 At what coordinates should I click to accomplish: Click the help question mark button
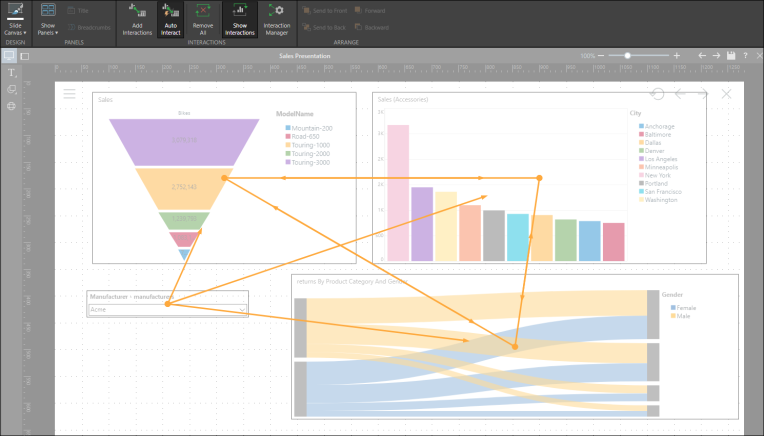click(x=745, y=56)
